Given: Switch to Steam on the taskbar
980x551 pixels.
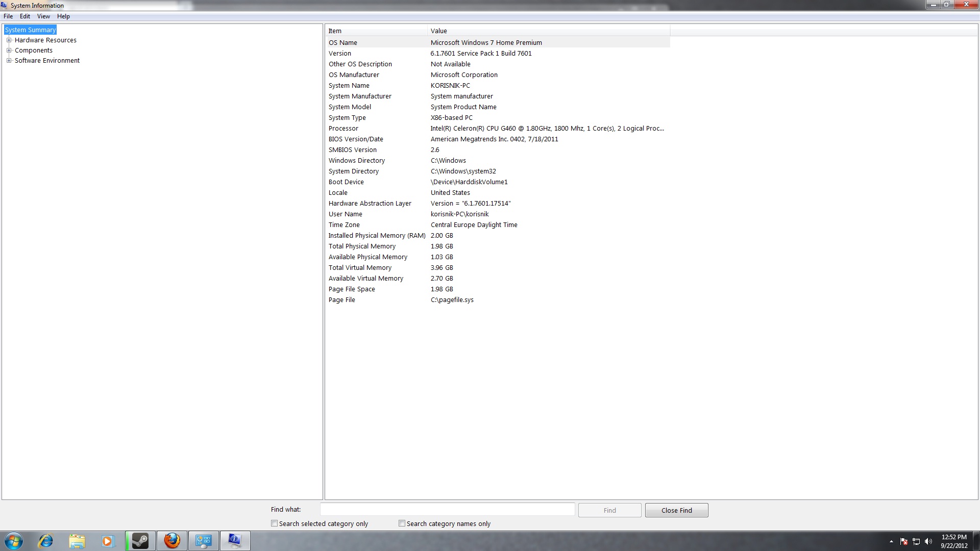Looking at the screenshot, I should pyautogui.click(x=140, y=541).
